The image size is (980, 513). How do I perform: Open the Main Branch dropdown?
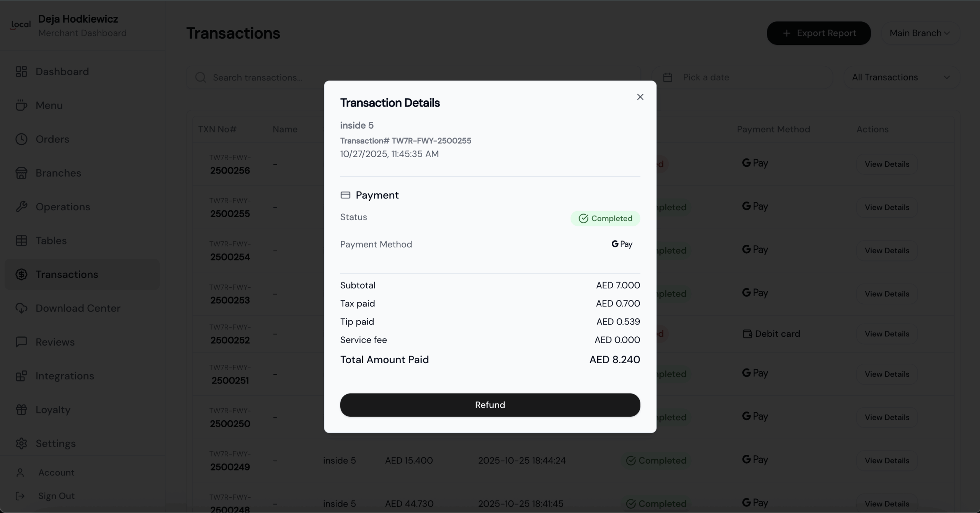(x=920, y=33)
